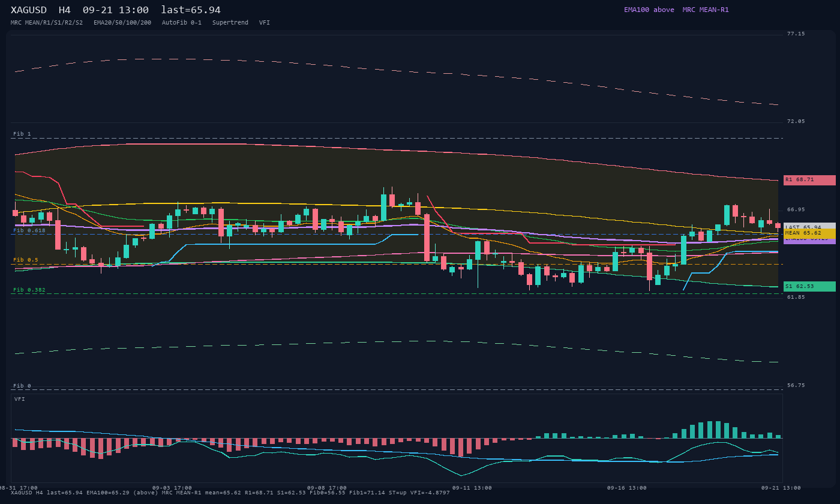Select the 'EMA20/50/100/200' indicator label
Viewport: 840px width, 504px height.
click(122, 23)
